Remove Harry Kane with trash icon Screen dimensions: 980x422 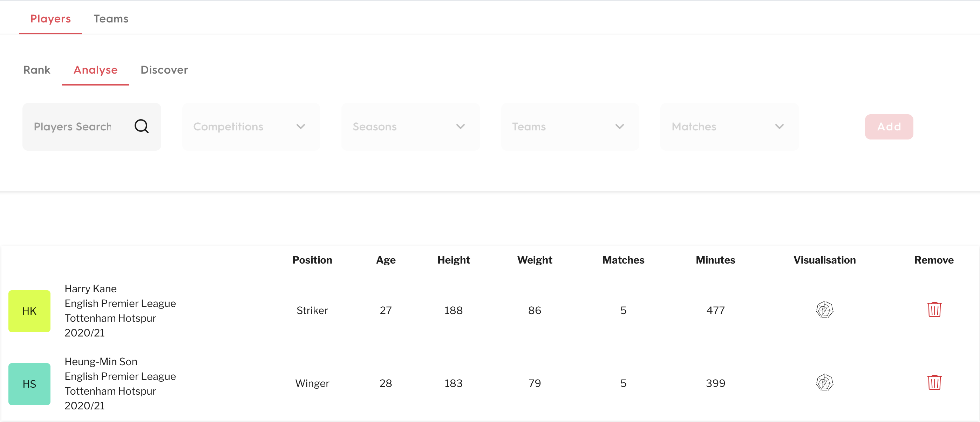pyautogui.click(x=934, y=309)
